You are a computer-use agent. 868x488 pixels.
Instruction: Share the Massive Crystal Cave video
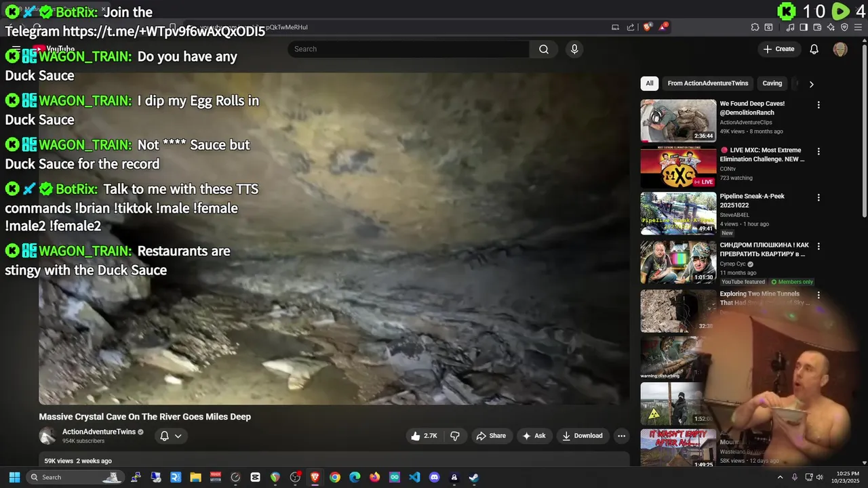click(x=490, y=436)
